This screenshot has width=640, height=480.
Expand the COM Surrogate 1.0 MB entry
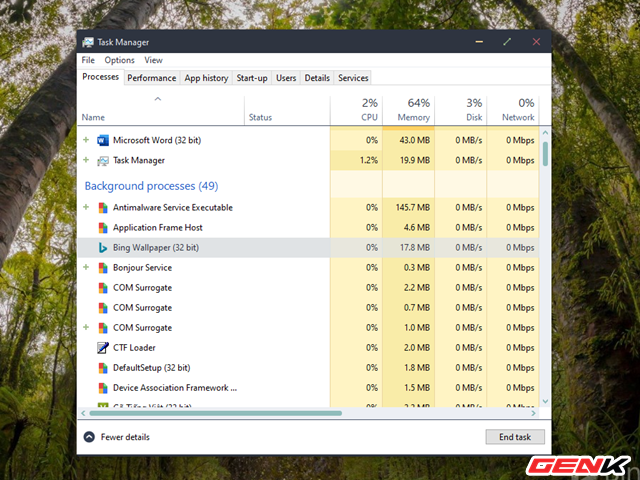86,327
